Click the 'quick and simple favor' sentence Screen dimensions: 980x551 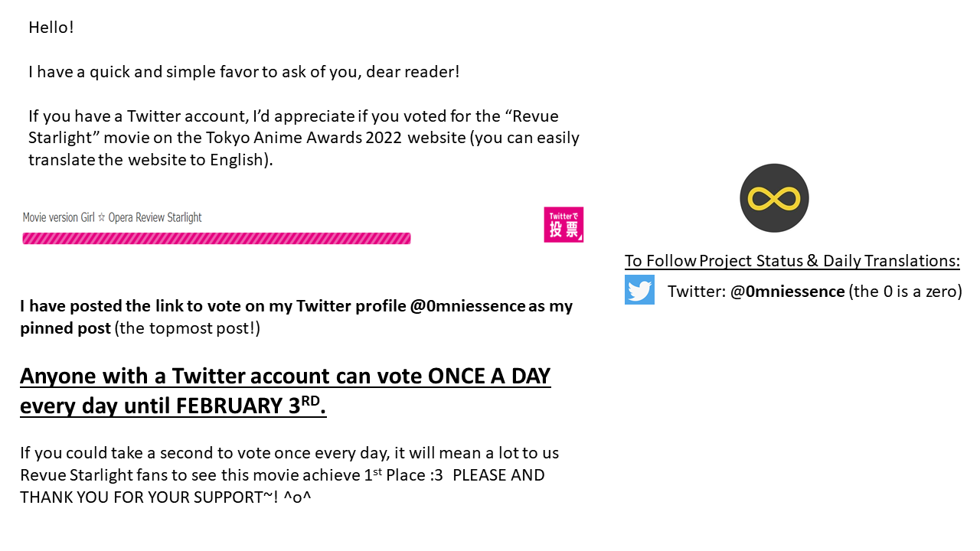click(x=244, y=72)
